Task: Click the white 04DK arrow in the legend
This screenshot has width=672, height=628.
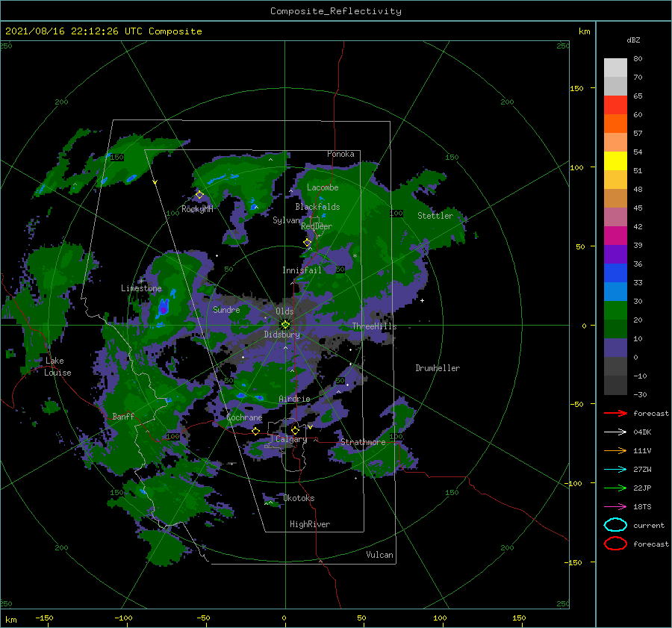Action: (x=615, y=432)
